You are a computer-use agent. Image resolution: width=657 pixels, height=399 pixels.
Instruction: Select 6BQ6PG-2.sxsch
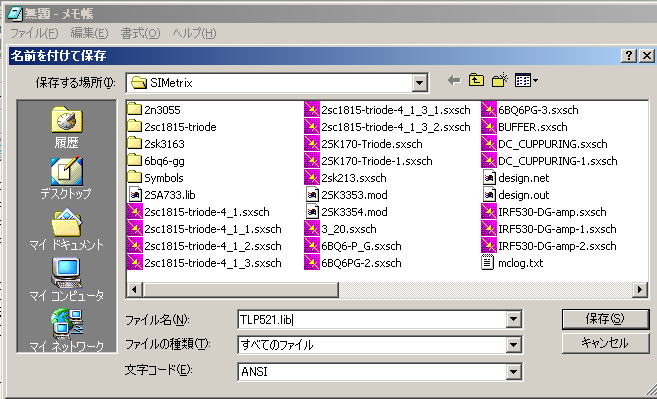click(353, 263)
